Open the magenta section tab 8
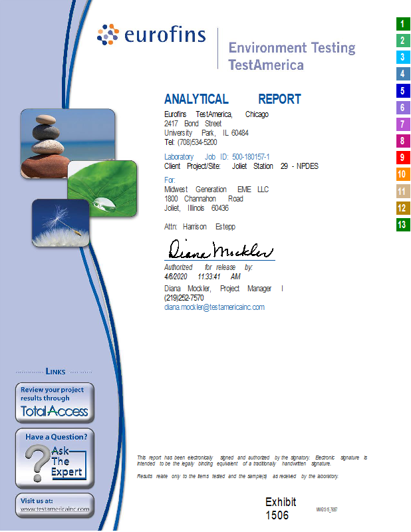This screenshot has width=411, height=532. click(402, 141)
